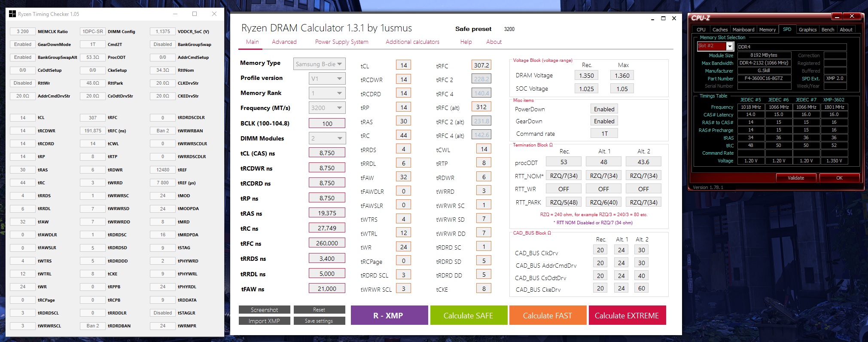Click the procODT Alt. 2 value 43.6

point(643,162)
